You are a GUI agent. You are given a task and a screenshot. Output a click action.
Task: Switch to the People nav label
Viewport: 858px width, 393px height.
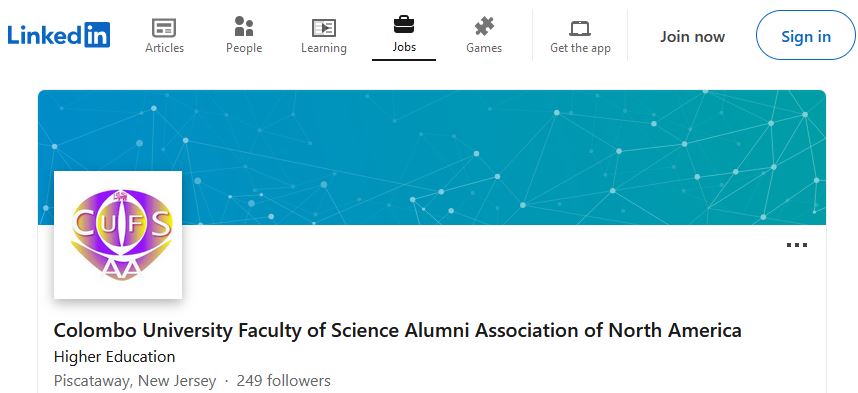[244, 48]
